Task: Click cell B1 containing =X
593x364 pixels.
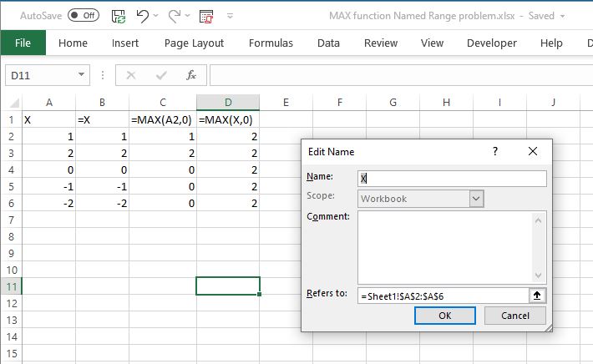Action: [x=102, y=120]
